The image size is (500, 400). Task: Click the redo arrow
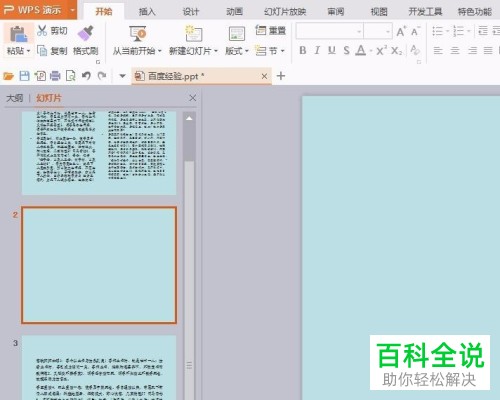coord(102,76)
